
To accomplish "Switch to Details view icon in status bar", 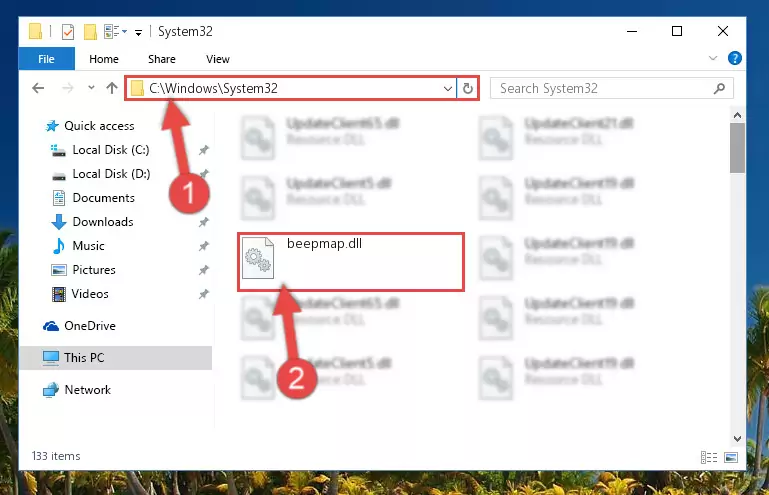I will (x=709, y=457).
